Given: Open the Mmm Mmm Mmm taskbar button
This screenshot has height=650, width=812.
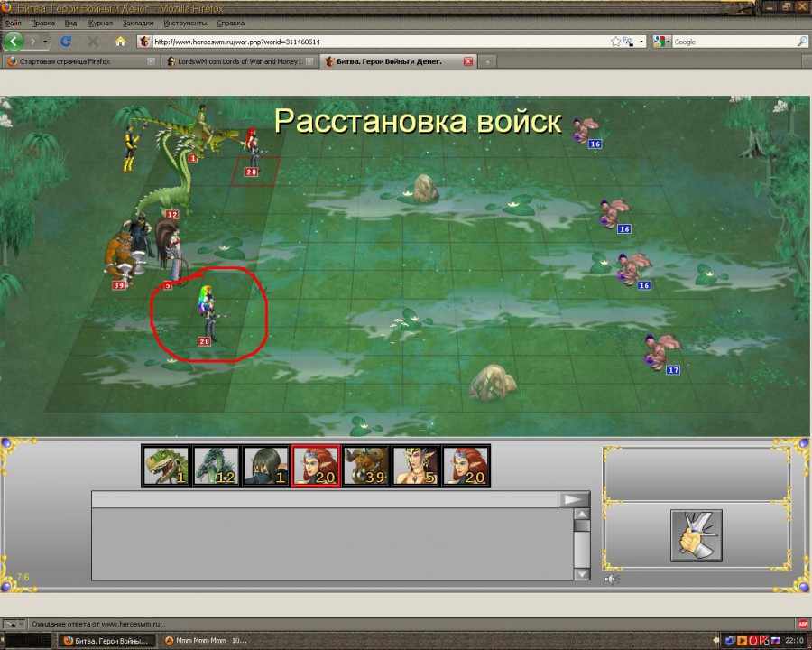Looking at the screenshot, I should pos(208,641).
